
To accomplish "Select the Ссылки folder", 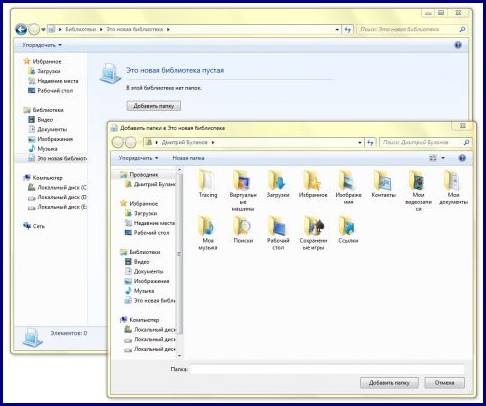I will pos(348,230).
